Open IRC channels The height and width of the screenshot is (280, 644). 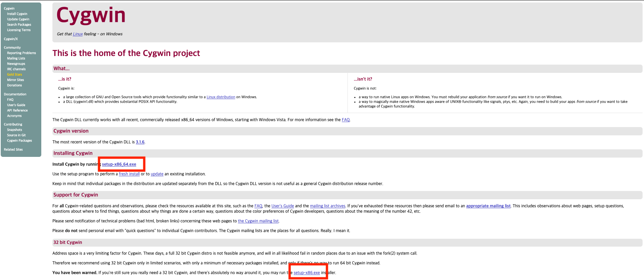point(16,69)
